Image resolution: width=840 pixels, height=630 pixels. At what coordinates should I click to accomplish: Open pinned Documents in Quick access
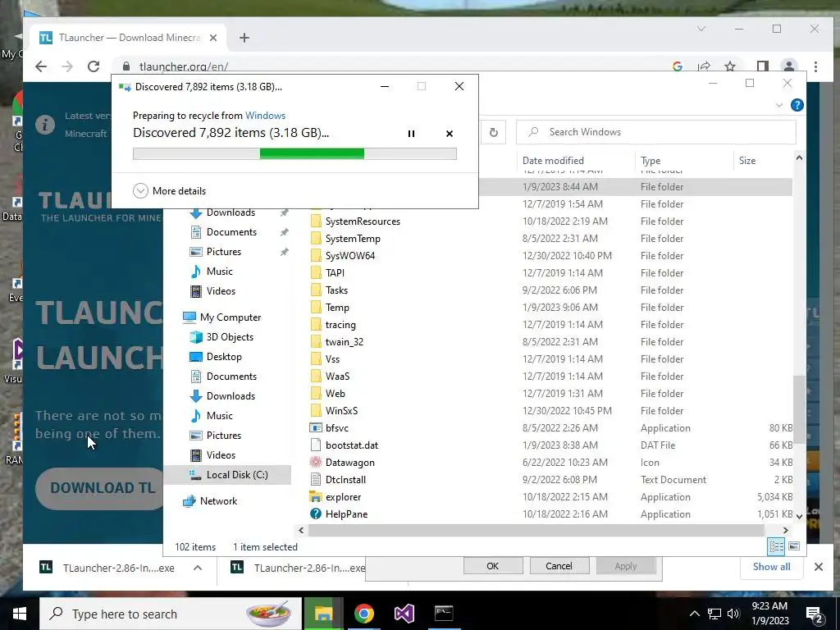click(x=231, y=232)
